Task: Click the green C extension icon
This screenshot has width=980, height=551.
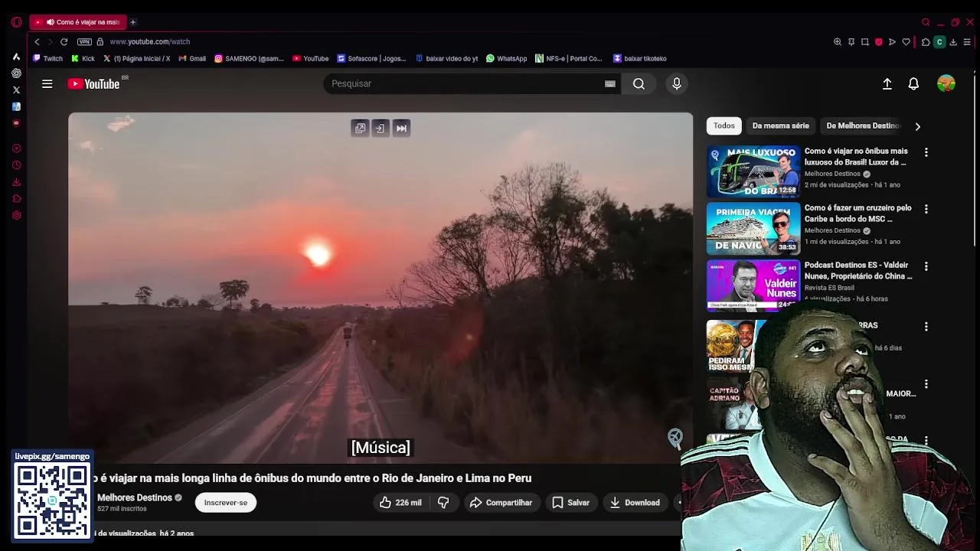Action: click(x=939, y=42)
